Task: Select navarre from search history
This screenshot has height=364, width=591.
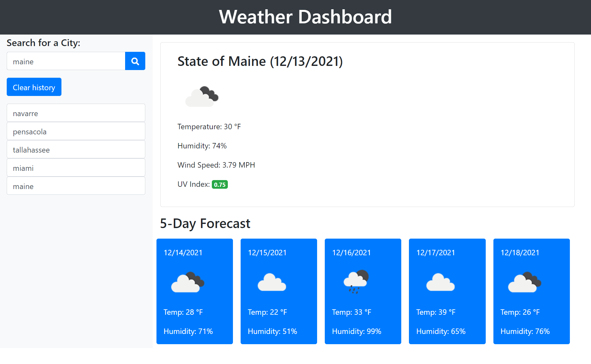Action: coord(76,113)
